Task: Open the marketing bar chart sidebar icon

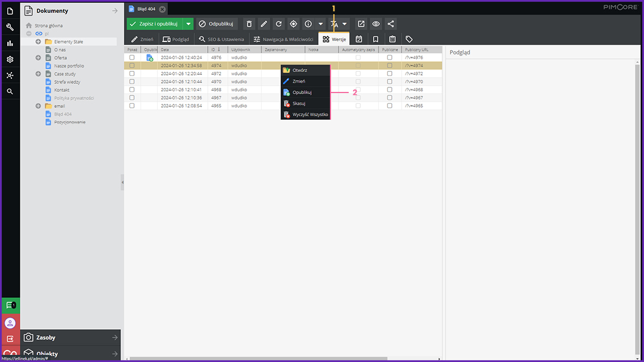Action: pyautogui.click(x=10, y=43)
